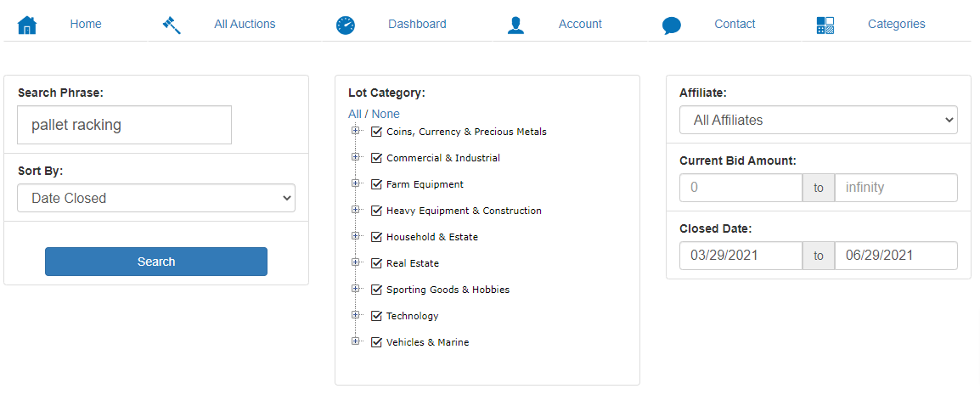Click the Dashboard gauge icon

click(345, 25)
